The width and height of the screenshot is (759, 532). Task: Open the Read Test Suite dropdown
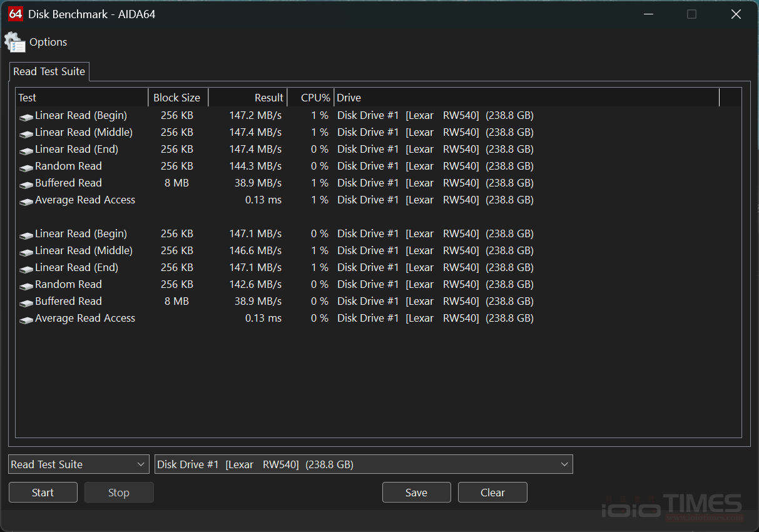coord(79,464)
